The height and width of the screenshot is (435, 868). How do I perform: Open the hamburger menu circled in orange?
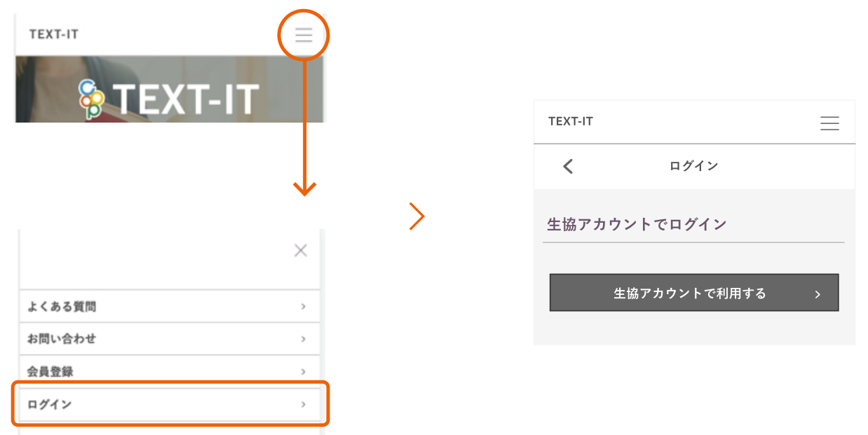[304, 34]
